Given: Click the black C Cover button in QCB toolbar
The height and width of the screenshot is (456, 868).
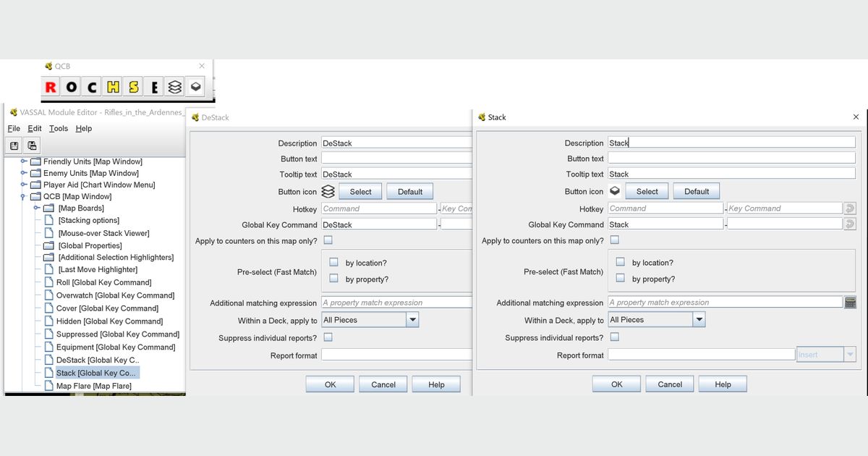Looking at the screenshot, I should point(92,88).
